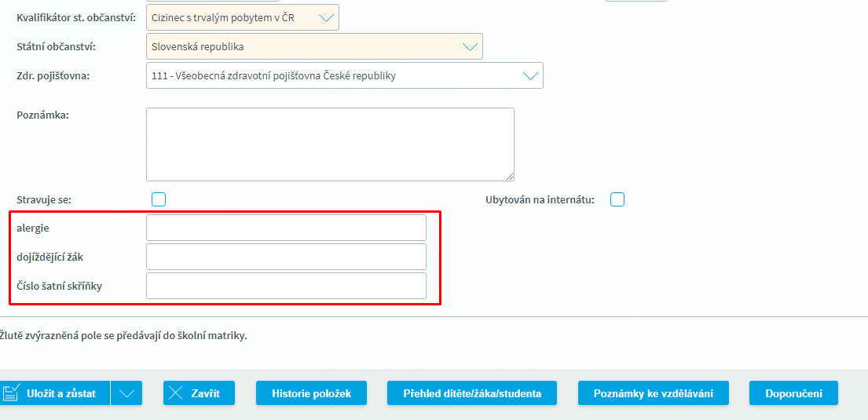
Task: Open the Slovenská republika citizenship combo box
Action: [x=306, y=46]
